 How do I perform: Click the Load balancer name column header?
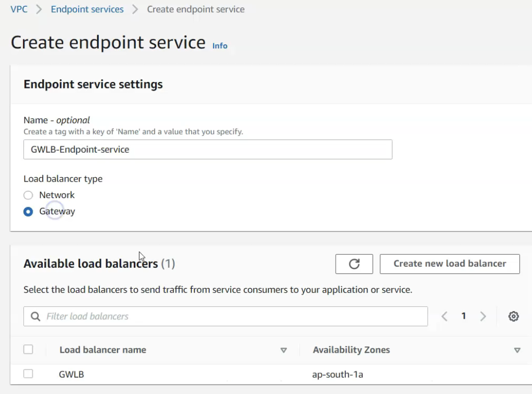point(103,350)
